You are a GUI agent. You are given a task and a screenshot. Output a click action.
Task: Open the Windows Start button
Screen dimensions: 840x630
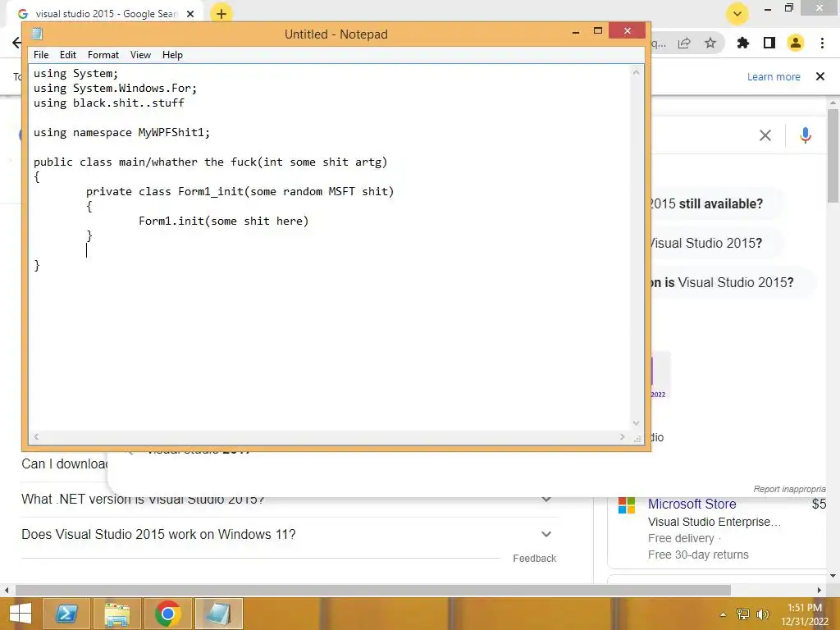point(20,614)
